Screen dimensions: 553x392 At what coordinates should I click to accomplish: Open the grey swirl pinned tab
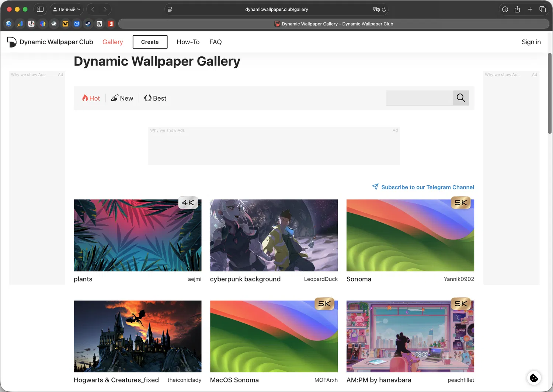pos(54,24)
